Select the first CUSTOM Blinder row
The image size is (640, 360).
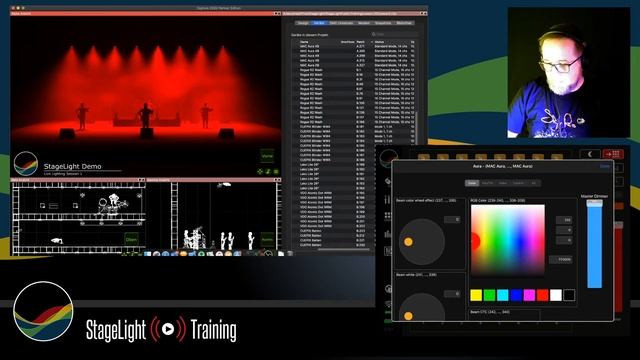(354, 127)
